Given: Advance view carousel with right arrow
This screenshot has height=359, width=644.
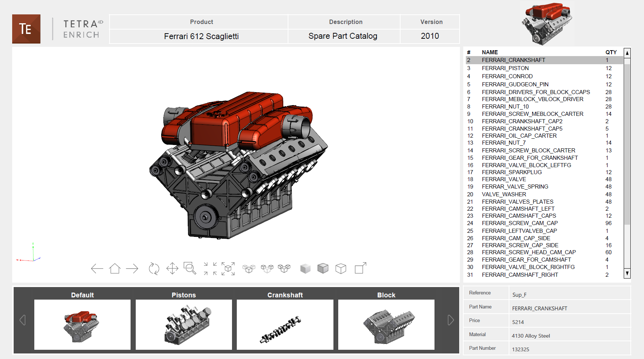Looking at the screenshot, I should coord(451,320).
